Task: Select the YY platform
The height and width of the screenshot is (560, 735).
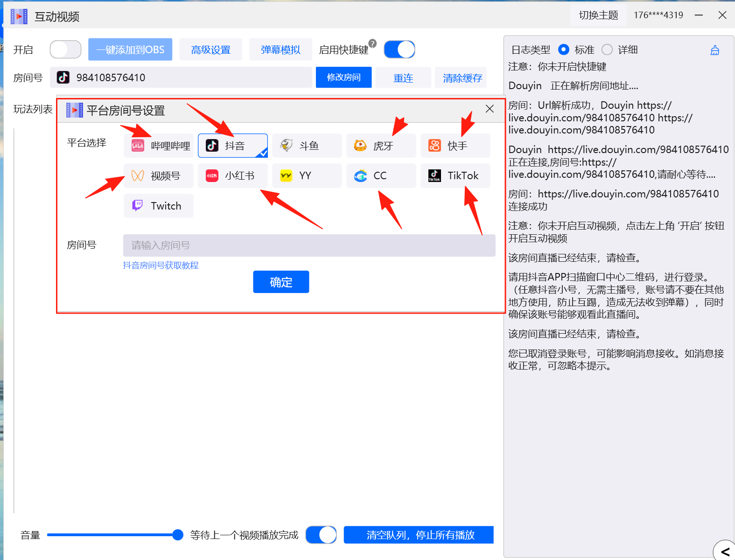Action: click(x=307, y=175)
